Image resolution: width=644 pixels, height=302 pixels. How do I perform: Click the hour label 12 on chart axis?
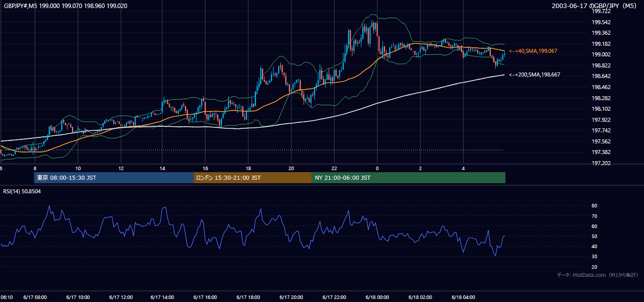(121, 168)
